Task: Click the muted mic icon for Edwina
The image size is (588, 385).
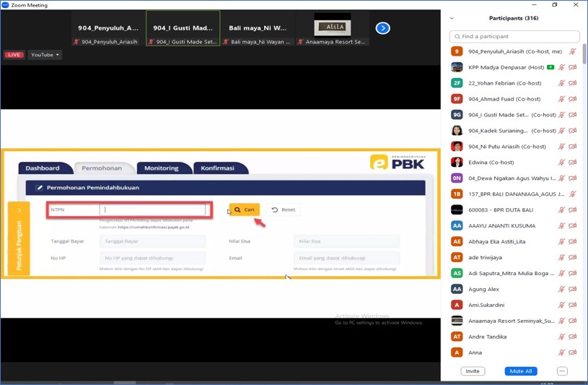Action: click(x=561, y=163)
